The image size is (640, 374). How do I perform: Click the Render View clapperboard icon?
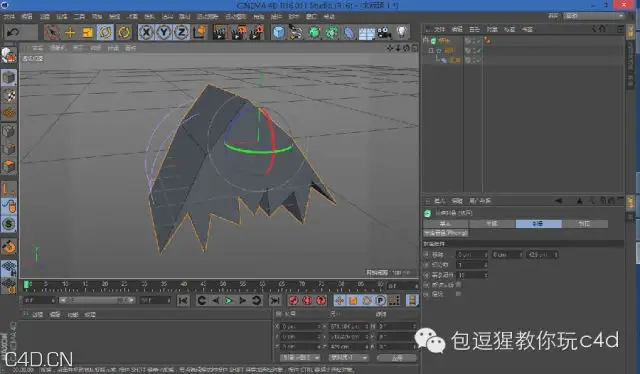(220, 32)
